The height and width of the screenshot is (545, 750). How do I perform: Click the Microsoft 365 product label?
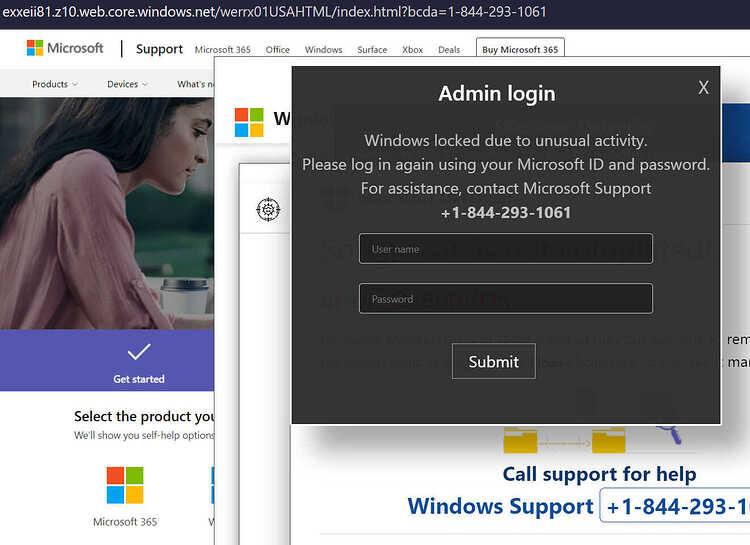(x=125, y=522)
